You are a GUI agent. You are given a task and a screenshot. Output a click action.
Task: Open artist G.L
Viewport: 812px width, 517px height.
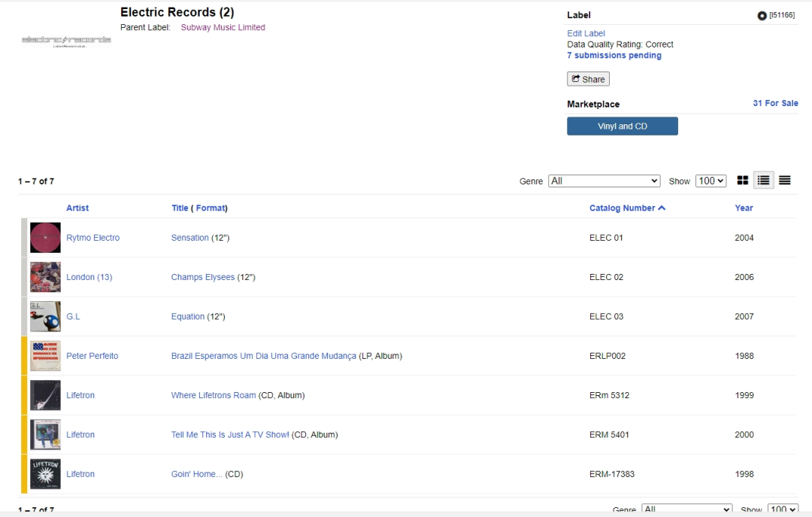(73, 316)
